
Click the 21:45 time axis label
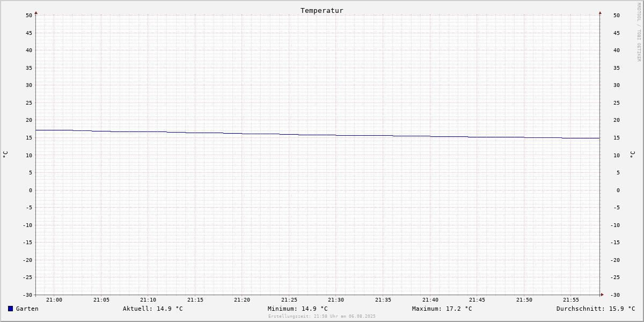[x=477, y=300]
